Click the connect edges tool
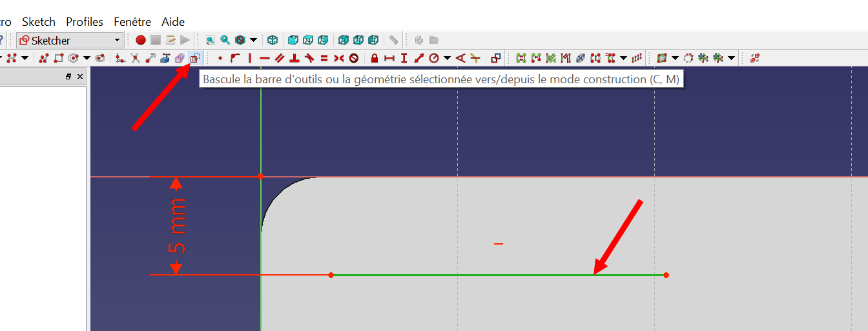Viewport: 868px width, 331px height. [536, 58]
